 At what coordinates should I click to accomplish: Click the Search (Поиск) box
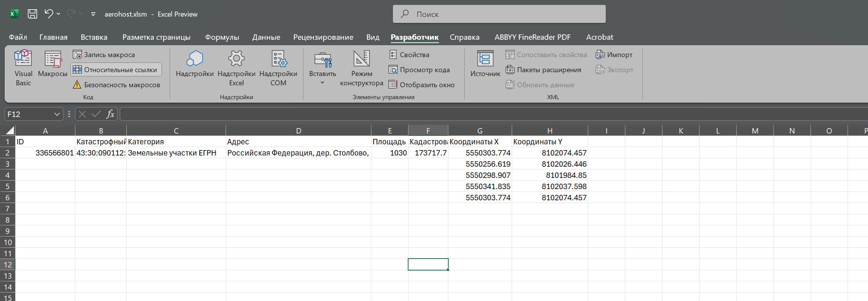click(x=499, y=14)
